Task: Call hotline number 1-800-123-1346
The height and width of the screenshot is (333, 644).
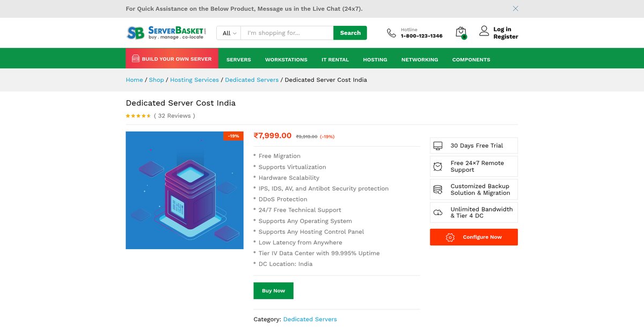Action: point(422,36)
